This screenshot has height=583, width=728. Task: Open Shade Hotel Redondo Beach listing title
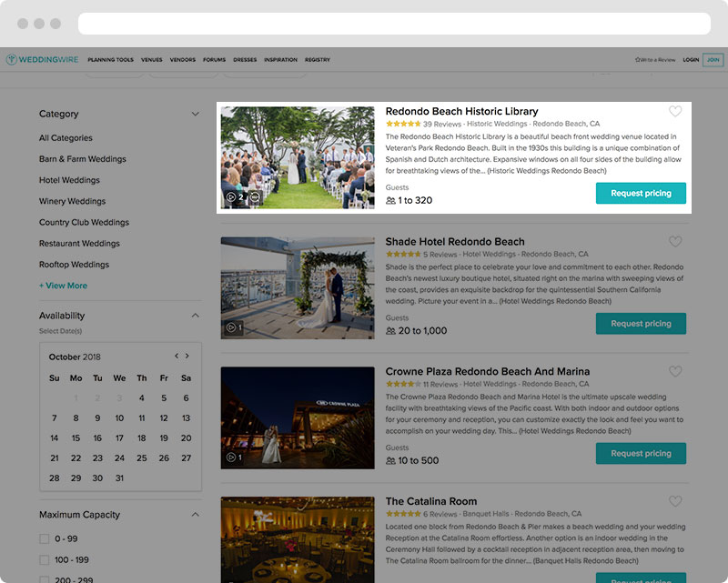coord(455,242)
